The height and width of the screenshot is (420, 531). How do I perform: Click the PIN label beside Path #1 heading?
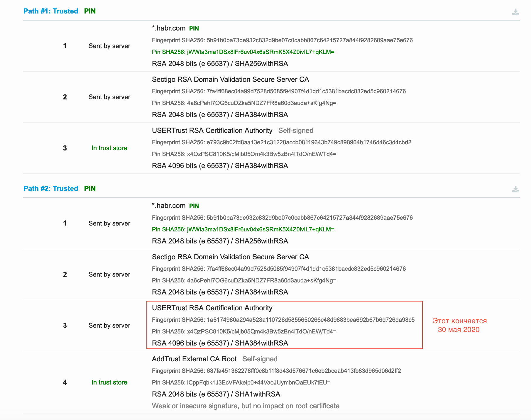coord(90,11)
